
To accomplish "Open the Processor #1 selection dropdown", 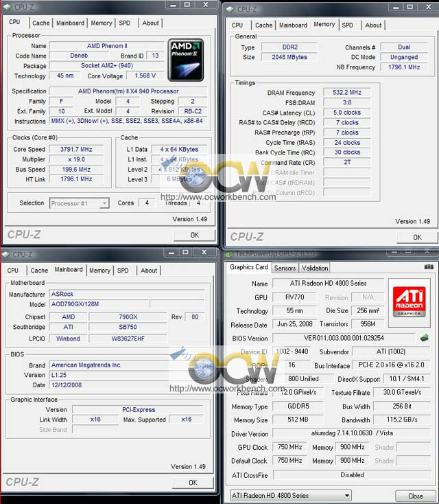I will pos(80,203).
